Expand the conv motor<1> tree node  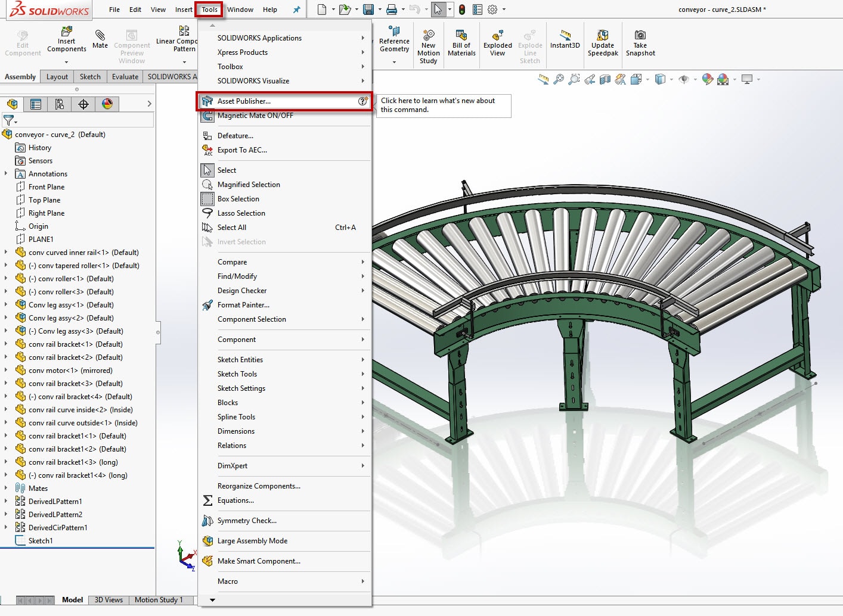point(6,370)
